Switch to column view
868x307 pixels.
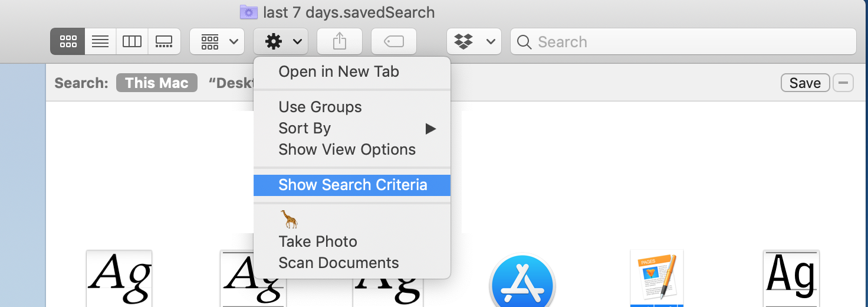(x=132, y=42)
